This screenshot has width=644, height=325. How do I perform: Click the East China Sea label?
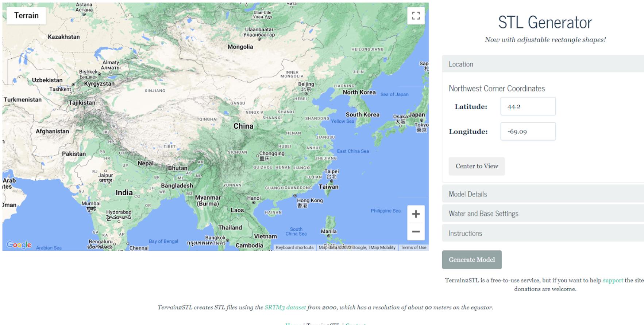coord(353,151)
